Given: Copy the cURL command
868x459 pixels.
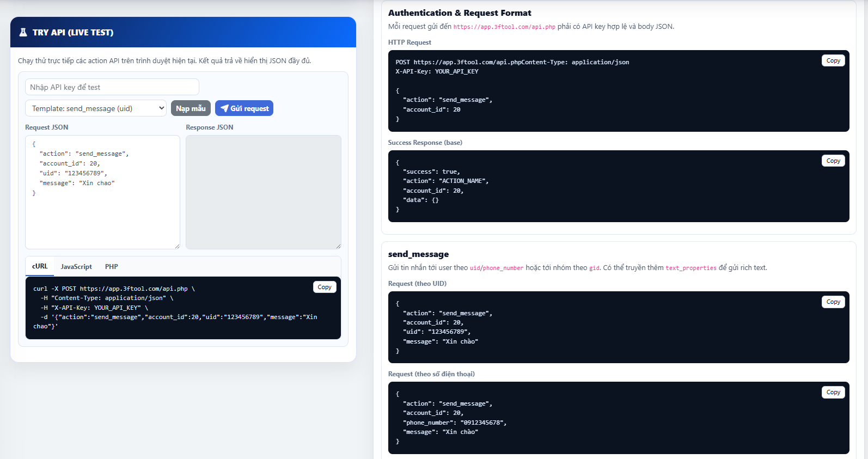Looking at the screenshot, I should (x=325, y=286).
